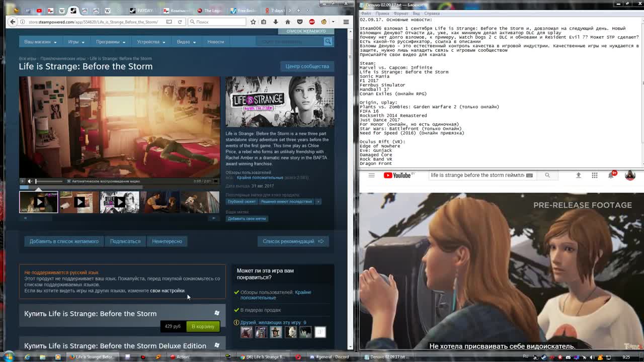Switch to 7 days browser tab

(275, 11)
